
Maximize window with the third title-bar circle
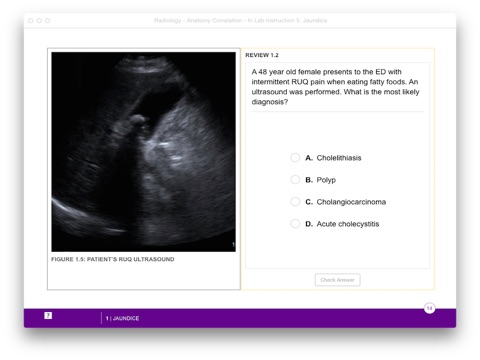[x=48, y=21]
